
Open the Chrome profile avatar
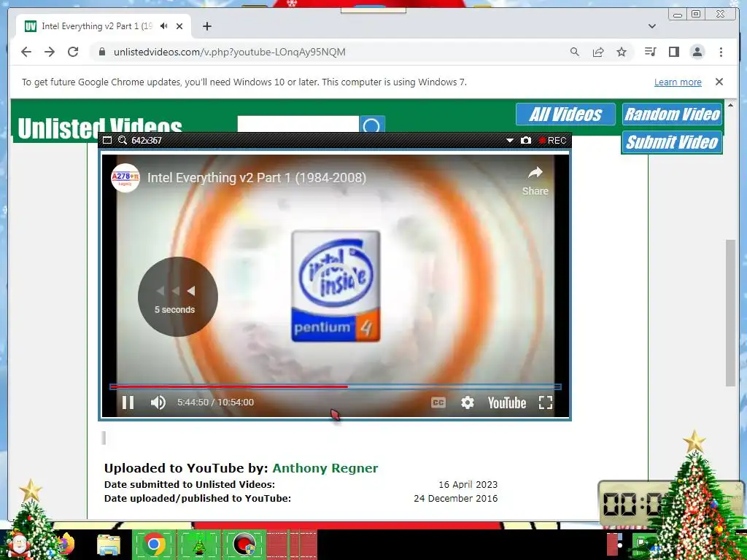pos(697,52)
